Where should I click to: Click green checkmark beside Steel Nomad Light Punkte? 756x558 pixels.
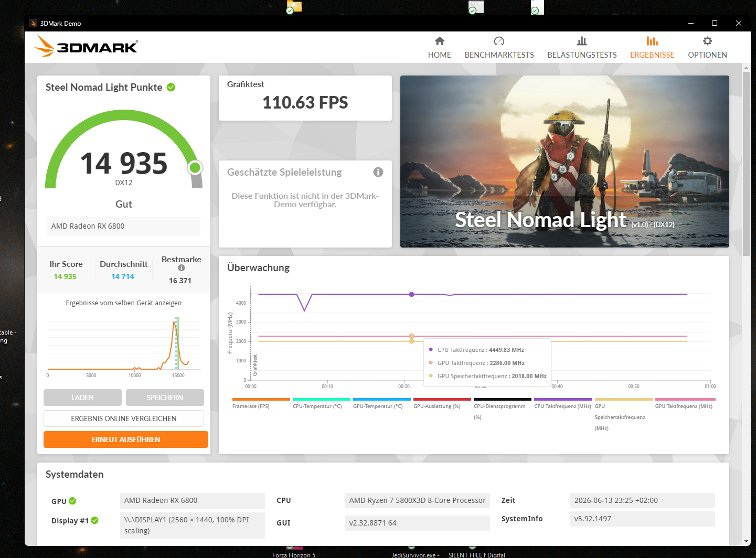[171, 87]
